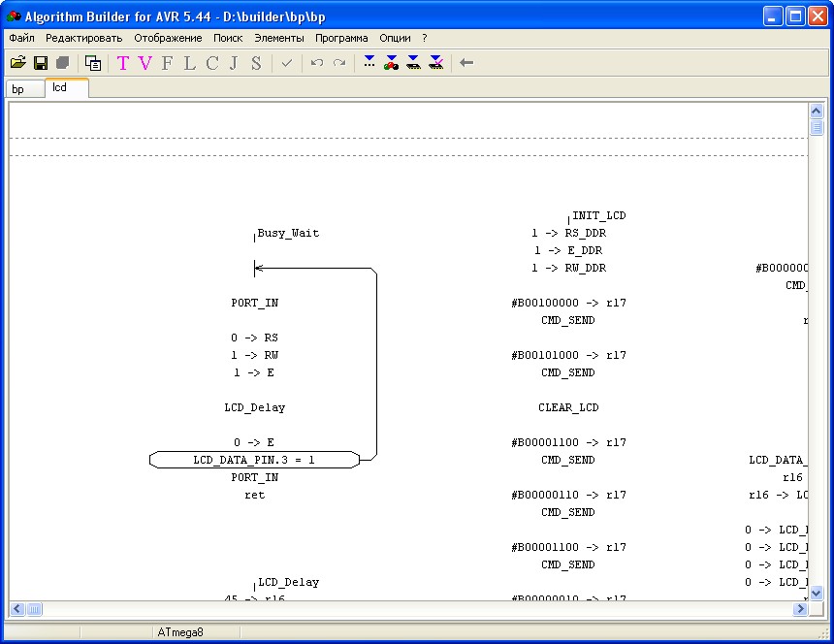Select the Busy_Wait label
This screenshot has width=834, height=644.
click(x=288, y=233)
